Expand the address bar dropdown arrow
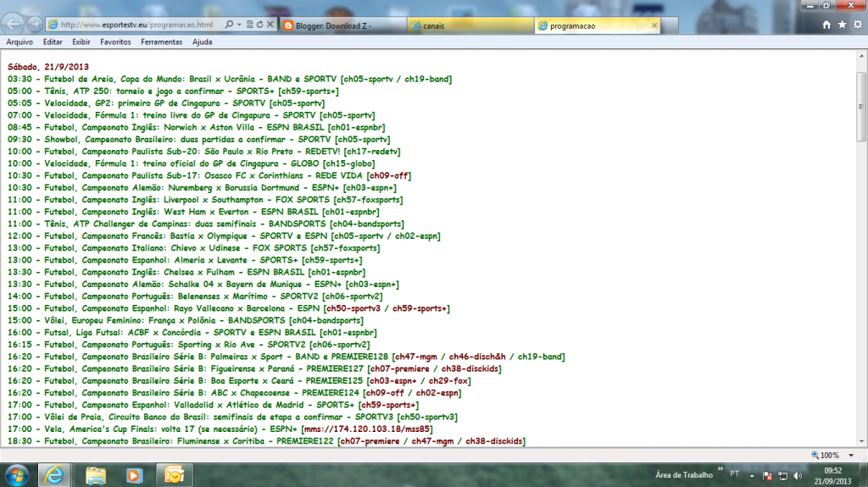 tap(242, 25)
